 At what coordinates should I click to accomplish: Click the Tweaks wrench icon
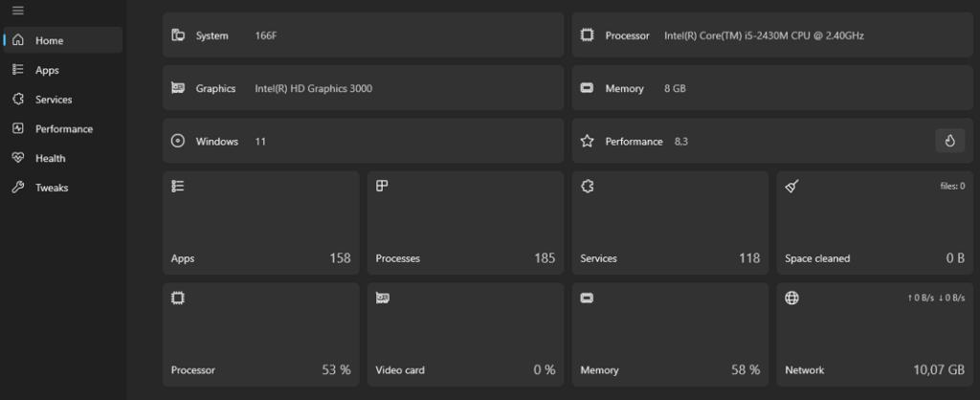coord(18,187)
